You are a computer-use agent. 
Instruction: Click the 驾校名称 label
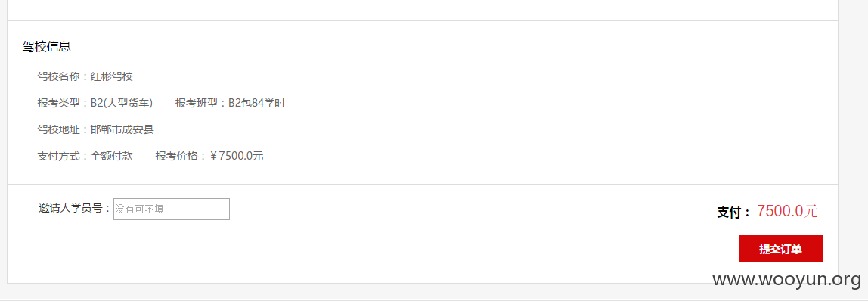click(58, 77)
